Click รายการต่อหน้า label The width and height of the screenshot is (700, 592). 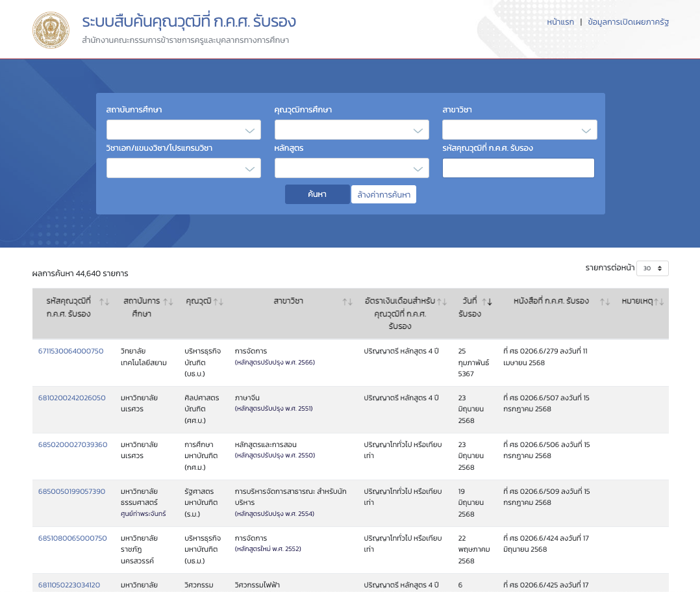coord(610,268)
